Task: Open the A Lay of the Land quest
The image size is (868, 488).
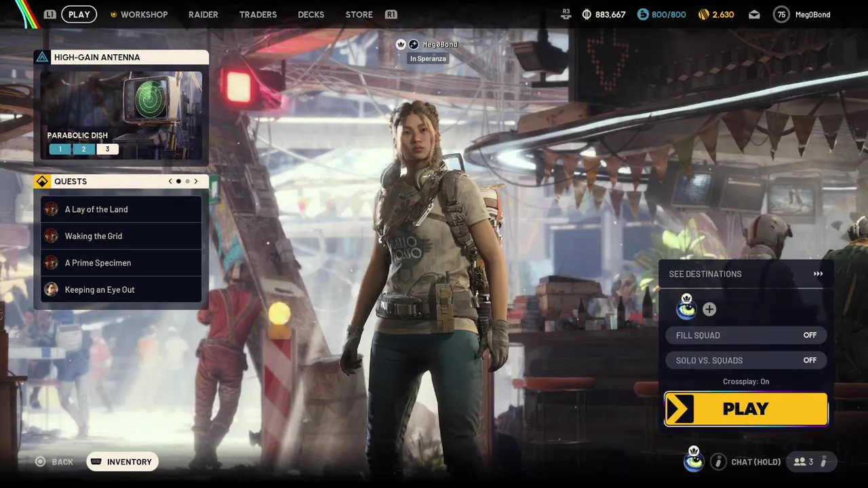Action: point(121,209)
